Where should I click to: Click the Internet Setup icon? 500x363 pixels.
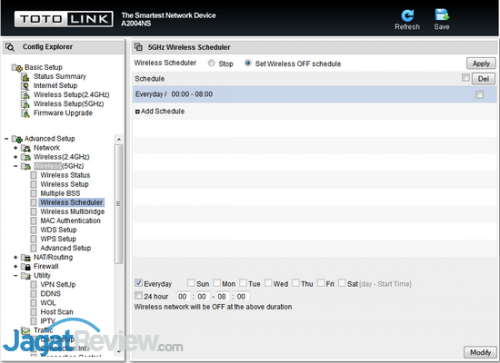[25, 86]
